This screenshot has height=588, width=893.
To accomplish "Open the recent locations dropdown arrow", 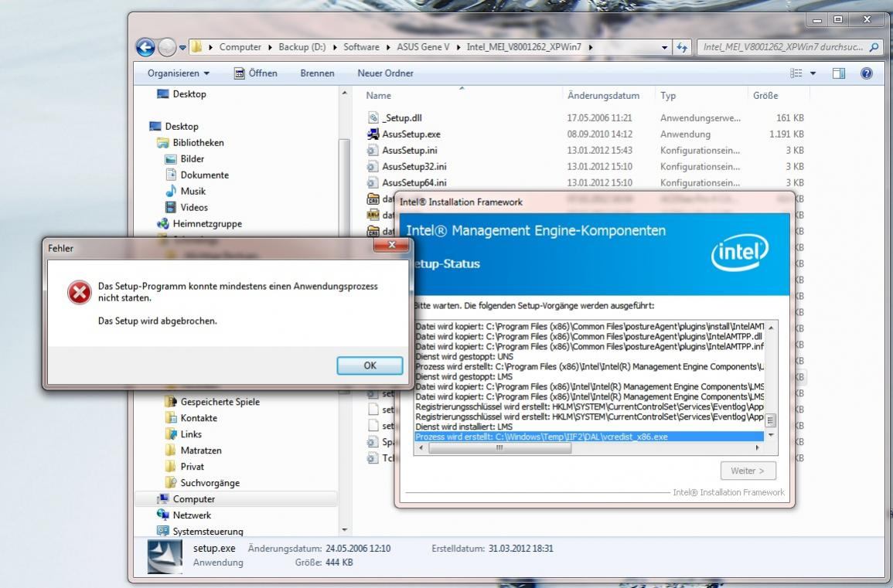I will [182, 47].
